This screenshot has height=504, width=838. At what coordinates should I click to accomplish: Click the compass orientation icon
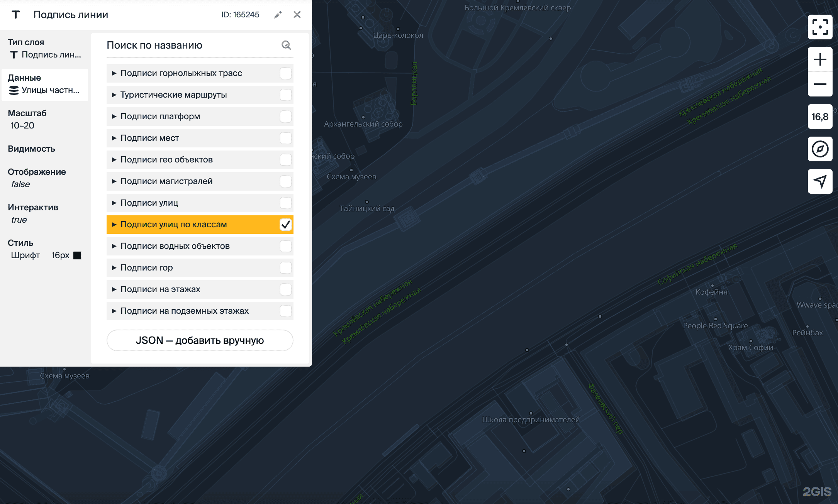[820, 149]
